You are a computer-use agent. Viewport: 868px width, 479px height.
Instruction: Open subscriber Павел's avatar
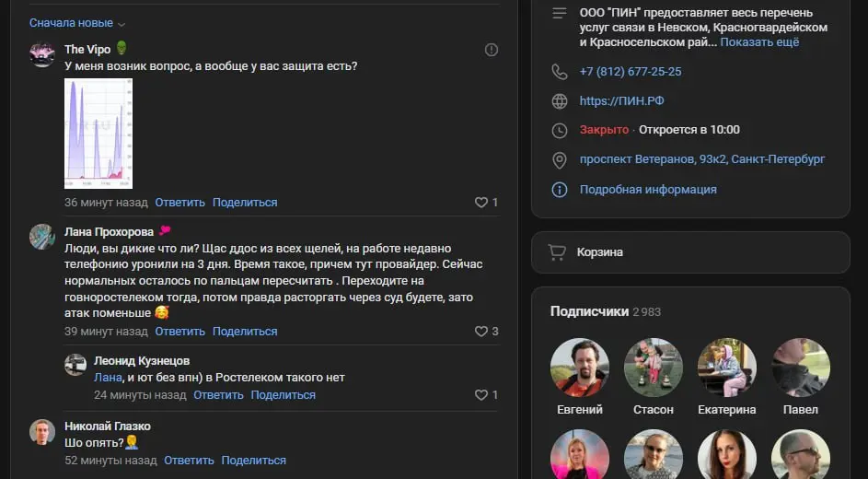pos(801,368)
